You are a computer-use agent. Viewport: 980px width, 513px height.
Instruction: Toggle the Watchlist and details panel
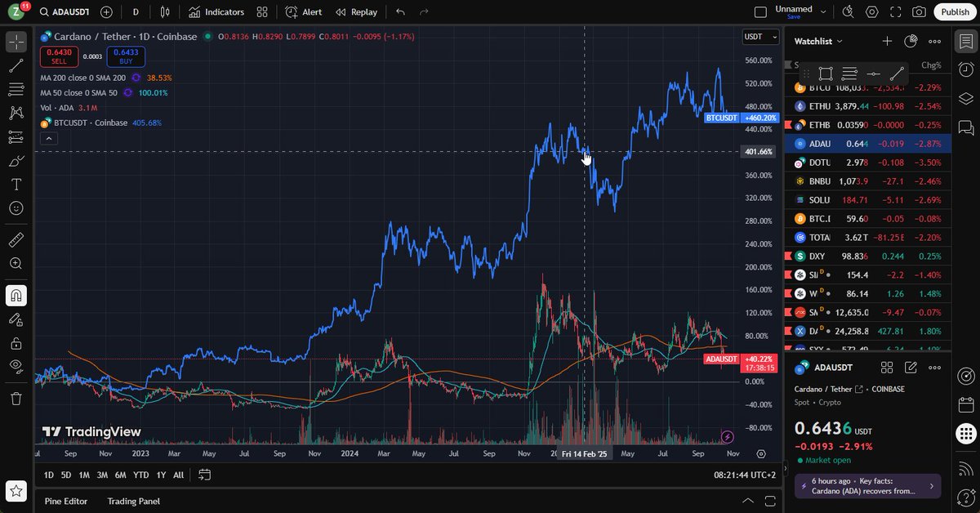[x=965, y=41]
